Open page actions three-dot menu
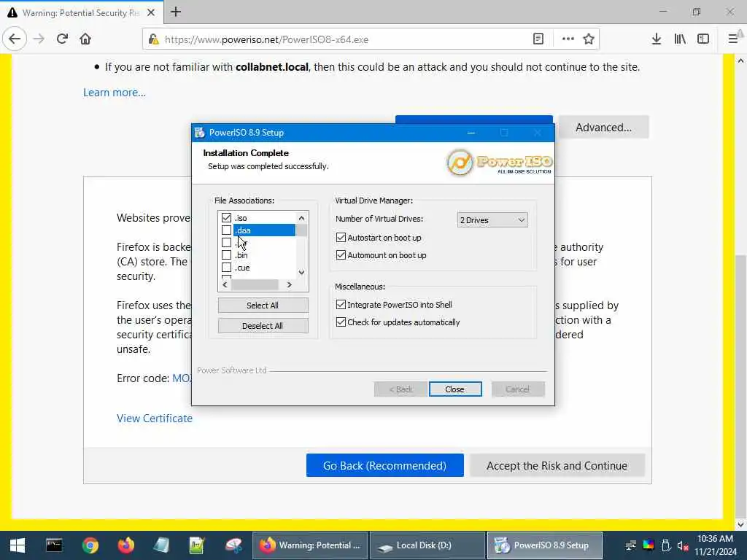747x560 pixels. coord(568,39)
